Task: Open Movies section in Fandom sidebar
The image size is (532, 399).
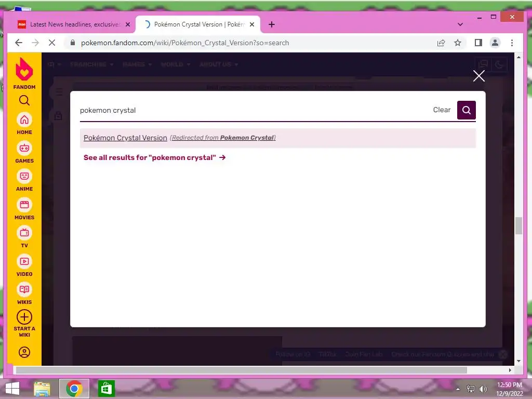Action: tap(24, 209)
